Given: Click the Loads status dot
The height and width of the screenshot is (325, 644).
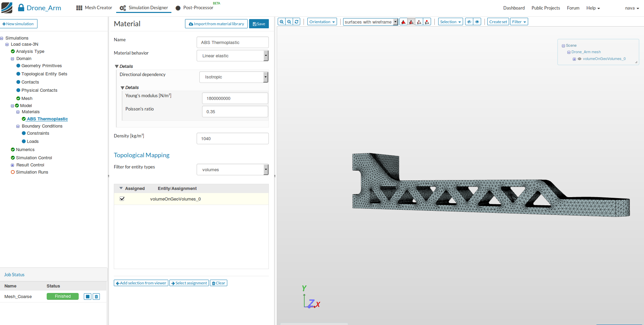Looking at the screenshot, I should tap(24, 141).
